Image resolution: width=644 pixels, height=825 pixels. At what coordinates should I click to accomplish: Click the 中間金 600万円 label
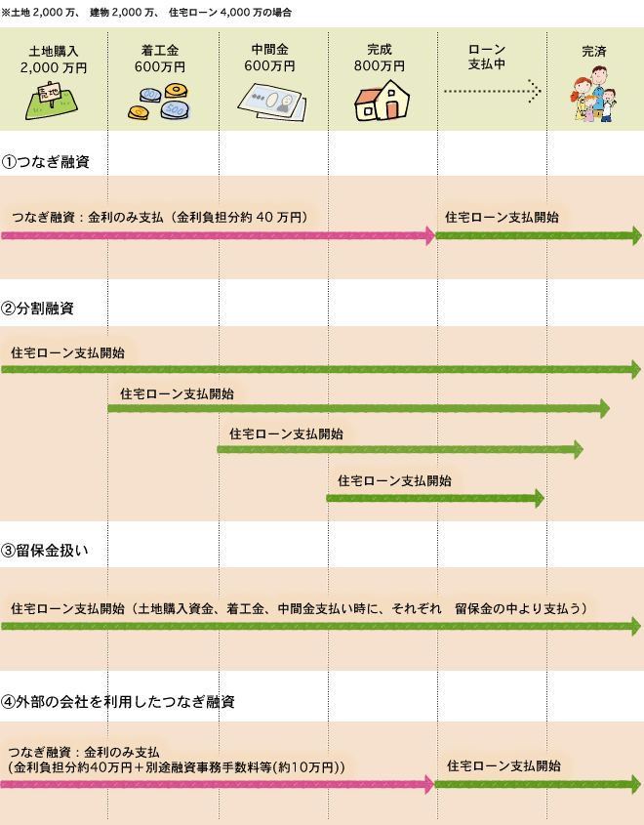click(269, 58)
